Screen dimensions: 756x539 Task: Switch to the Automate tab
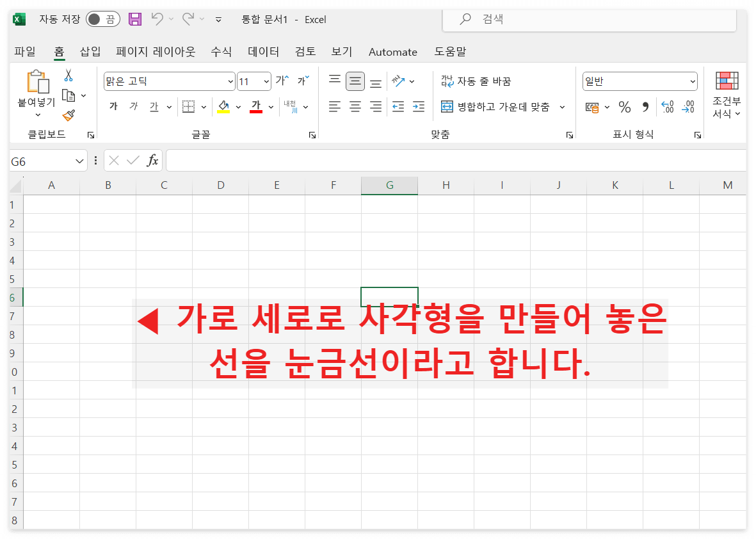click(x=393, y=52)
